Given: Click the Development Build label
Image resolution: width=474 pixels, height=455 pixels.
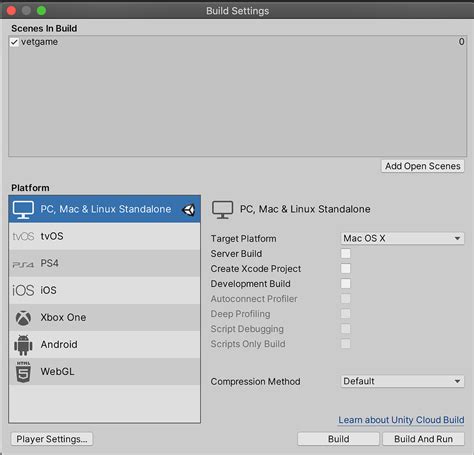Looking at the screenshot, I should 250,284.
